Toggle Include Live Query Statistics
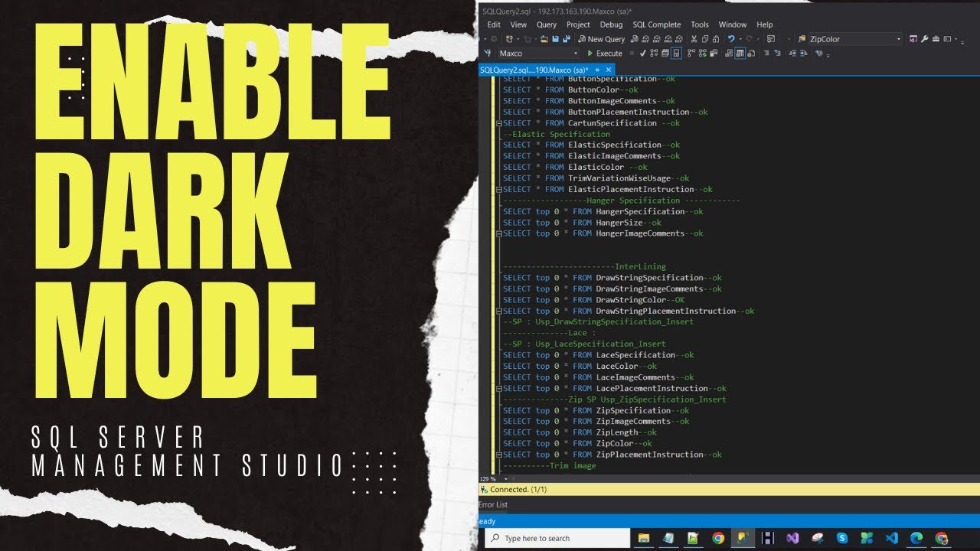The image size is (980, 551). coord(703,54)
